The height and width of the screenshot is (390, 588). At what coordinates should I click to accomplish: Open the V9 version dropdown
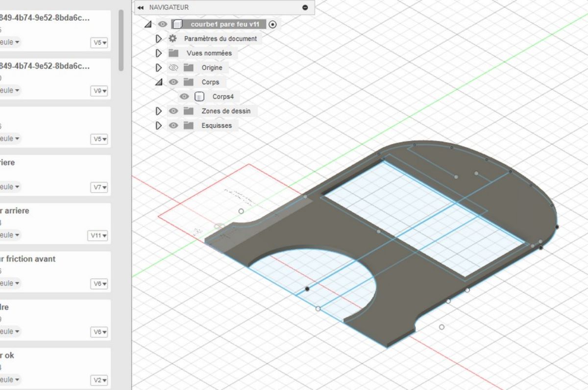99,91
